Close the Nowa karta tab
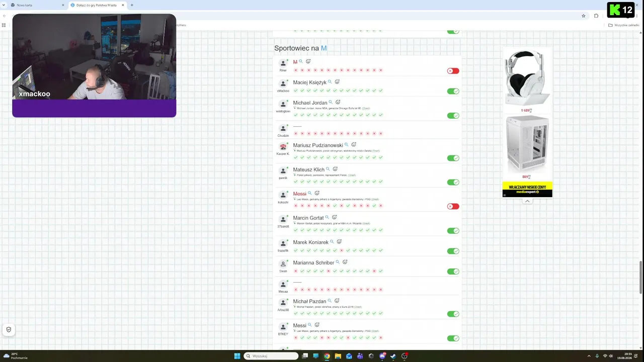 (x=63, y=5)
